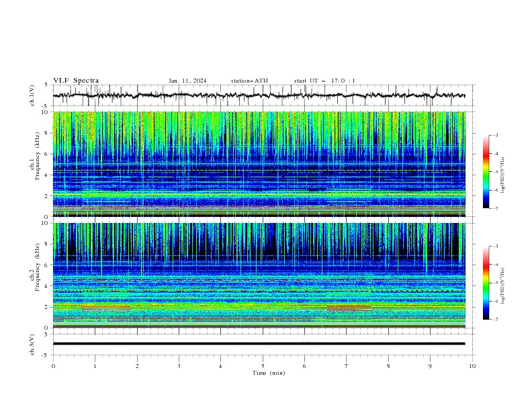Click time axis tick label '0'
Screen dimensions: 532x411
(53, 366)
